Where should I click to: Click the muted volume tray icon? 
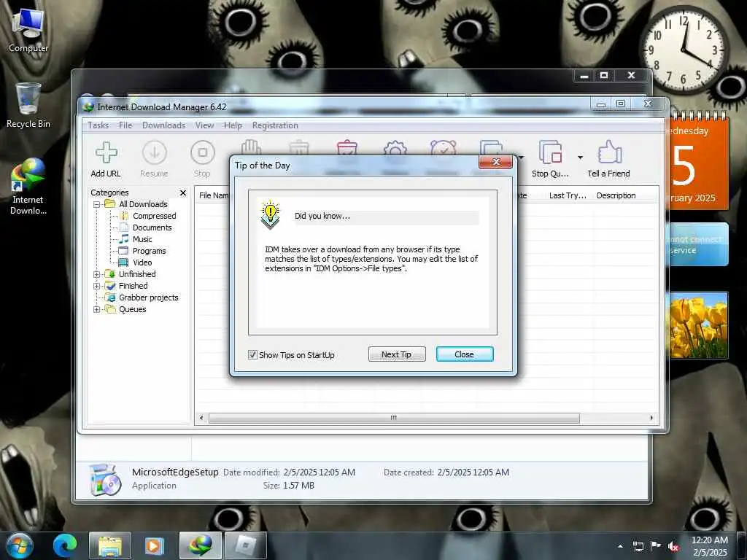(673, 547)
